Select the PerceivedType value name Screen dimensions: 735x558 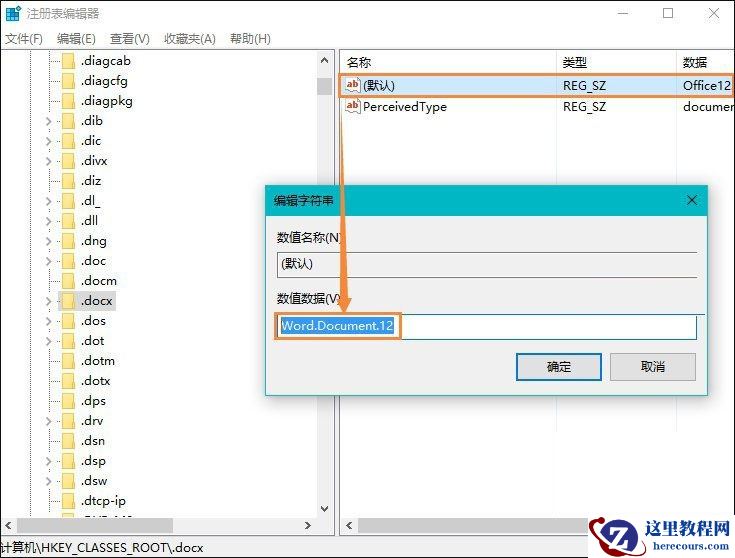(405, 106)
